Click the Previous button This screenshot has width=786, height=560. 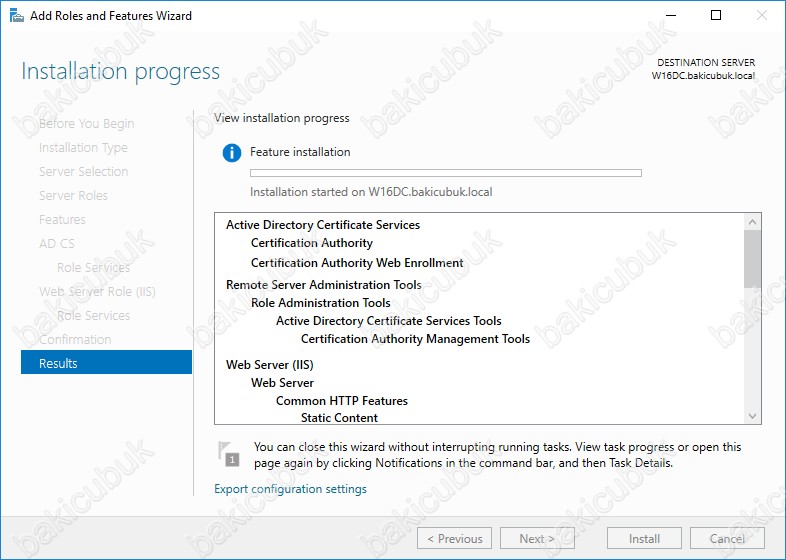454,538
